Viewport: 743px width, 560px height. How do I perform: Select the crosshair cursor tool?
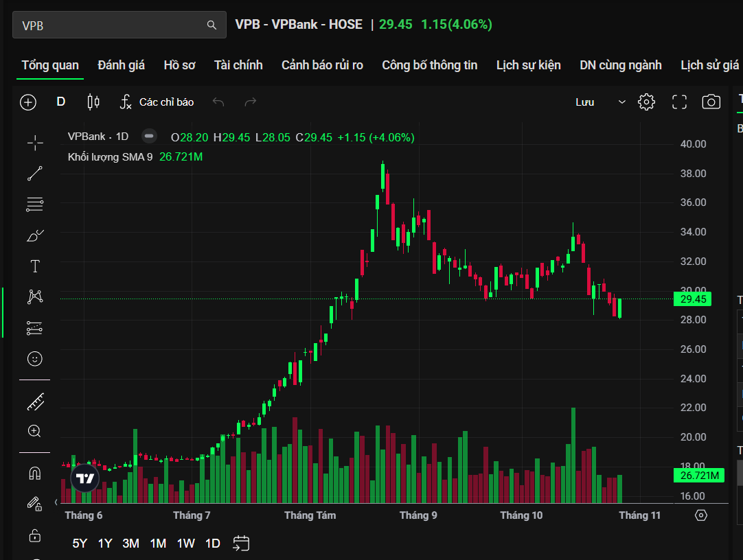(35, 143)
